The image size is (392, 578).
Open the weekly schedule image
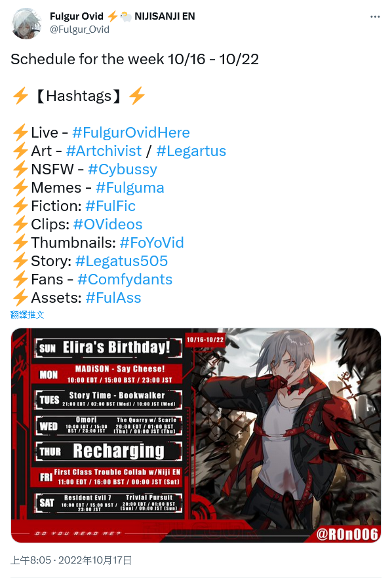coord(196,435)
